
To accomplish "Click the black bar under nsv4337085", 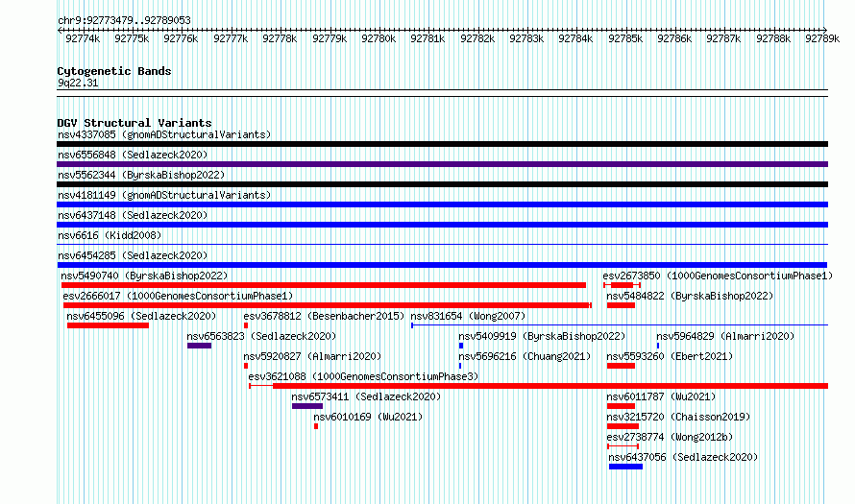I will (442, 144).
